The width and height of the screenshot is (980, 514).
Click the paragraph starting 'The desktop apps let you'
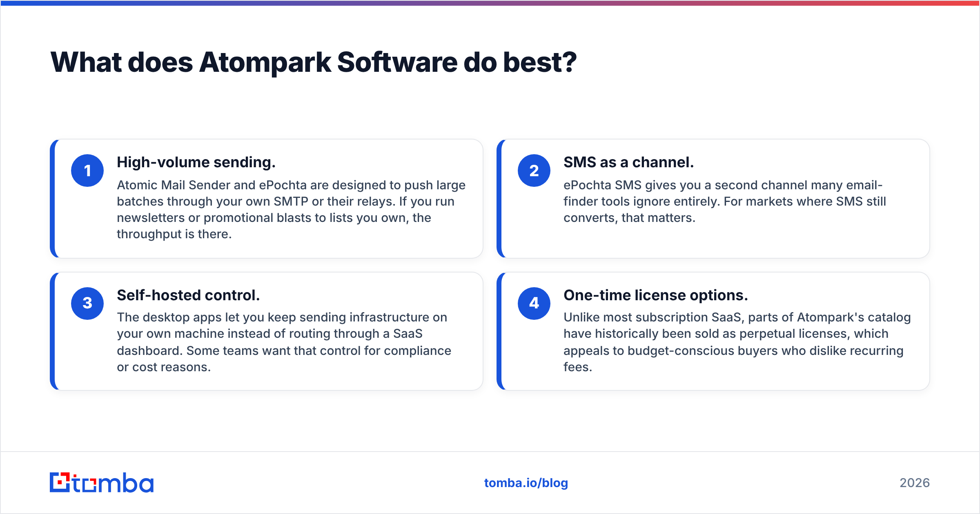click(x=284, y=342)
